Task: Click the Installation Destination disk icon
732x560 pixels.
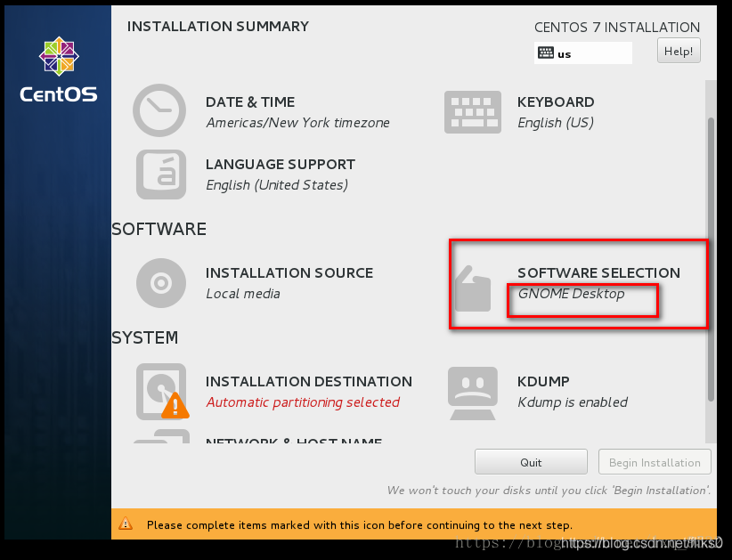Action: (x=162, y=392)
